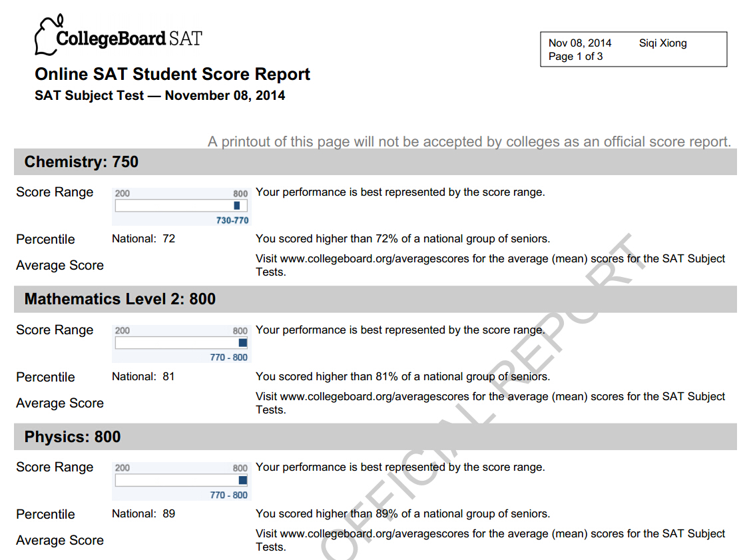Click the Chemistry 'Your performance is best represented' text
747x560 pixels.
pyautogui.click(x=400, y=192)
